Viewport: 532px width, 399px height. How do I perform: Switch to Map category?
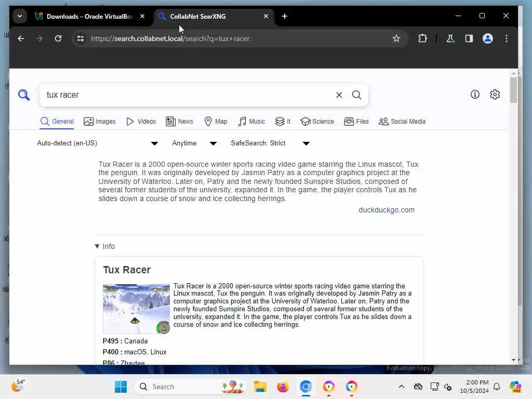216,122
